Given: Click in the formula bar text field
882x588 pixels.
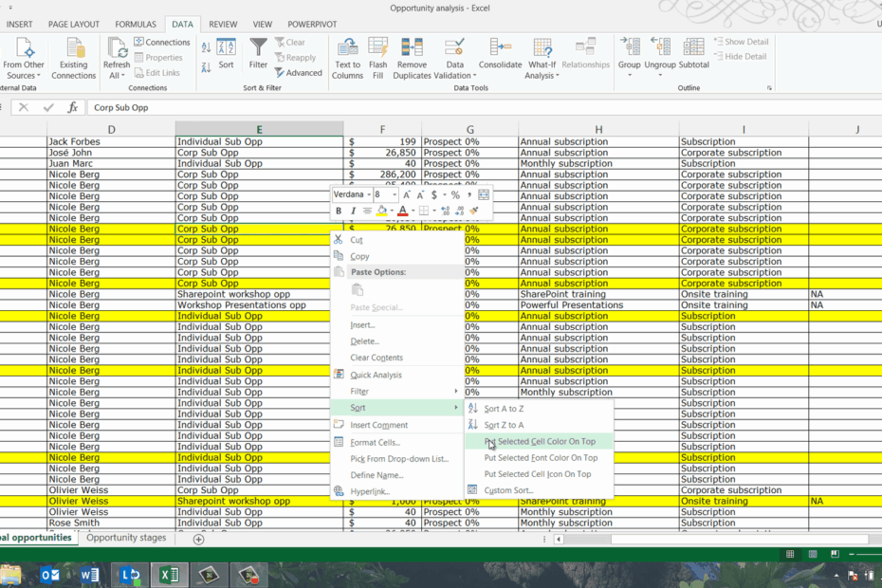Looking at the screenshot, I should pos(484,107).
